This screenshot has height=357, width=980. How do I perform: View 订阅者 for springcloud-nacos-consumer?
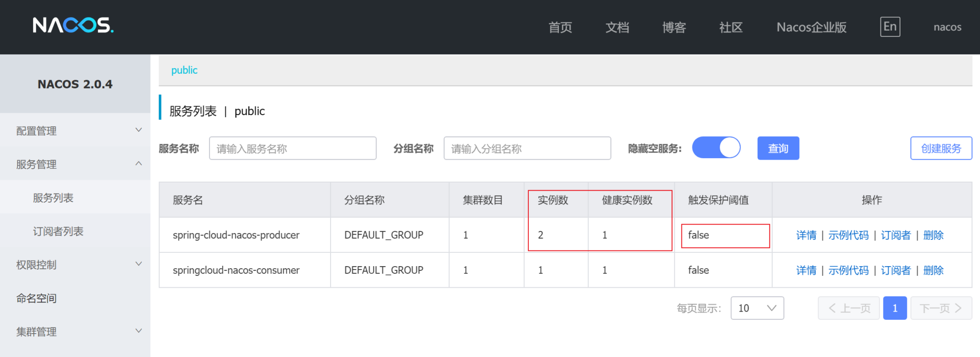pyautogui.click(x=896, y=270)
